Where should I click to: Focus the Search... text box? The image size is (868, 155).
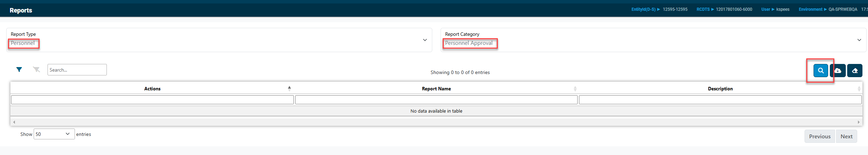(77, 70)
